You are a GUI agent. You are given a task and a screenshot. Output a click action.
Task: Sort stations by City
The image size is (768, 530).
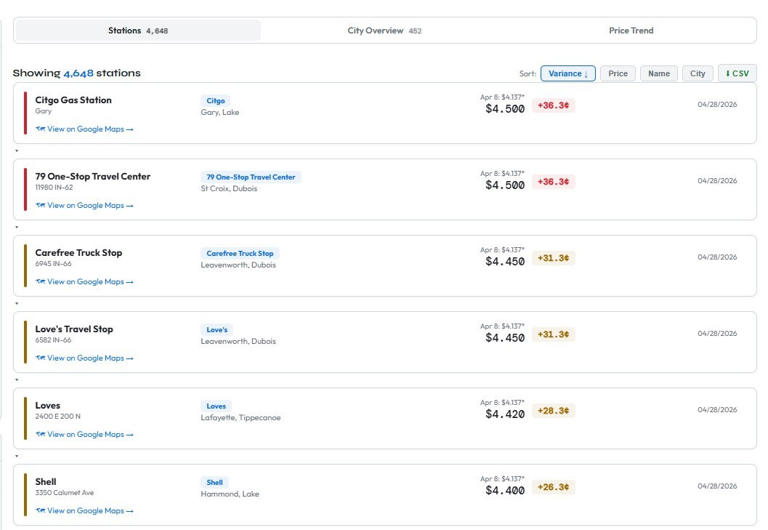pyautogui.click(x=698, y=73)
